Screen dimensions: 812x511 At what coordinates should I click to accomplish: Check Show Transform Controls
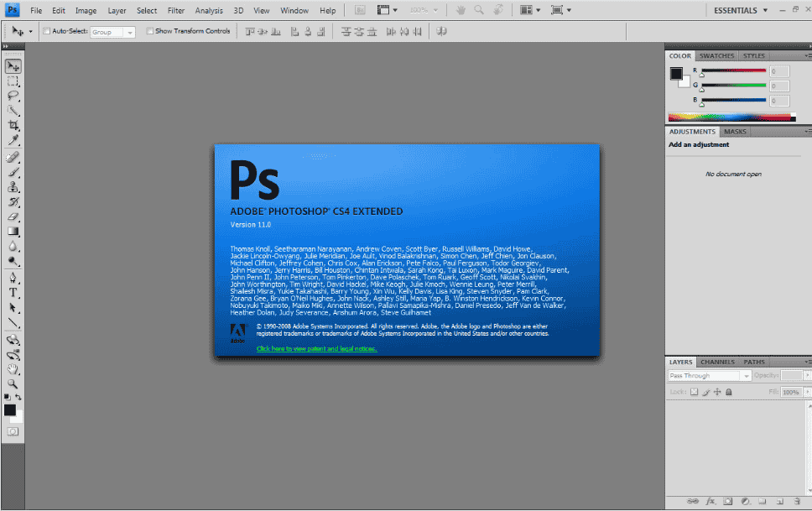click(x=150, y=31)
